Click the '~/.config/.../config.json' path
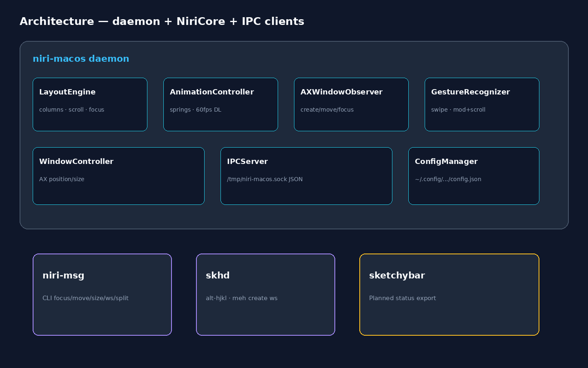The width and height of the screenshot is (588, 368). click(448, 179)
